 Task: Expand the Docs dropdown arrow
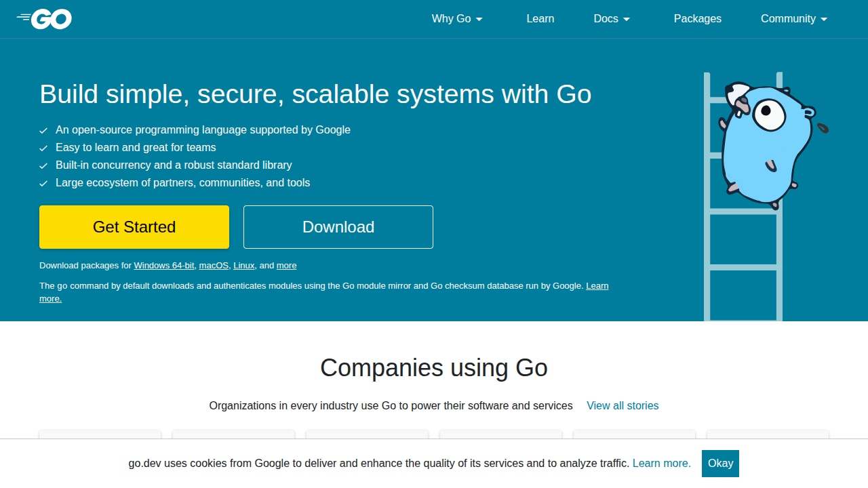click(x=627, y=19)
